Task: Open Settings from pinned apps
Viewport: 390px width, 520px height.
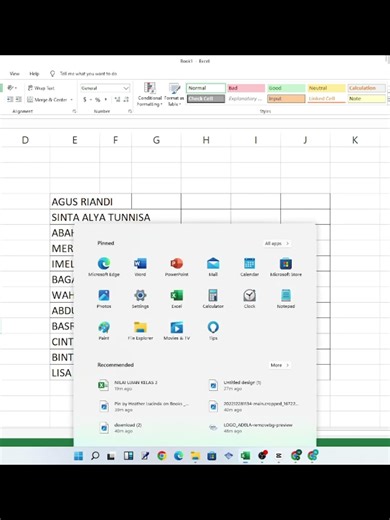Action: tap(140, 298)
